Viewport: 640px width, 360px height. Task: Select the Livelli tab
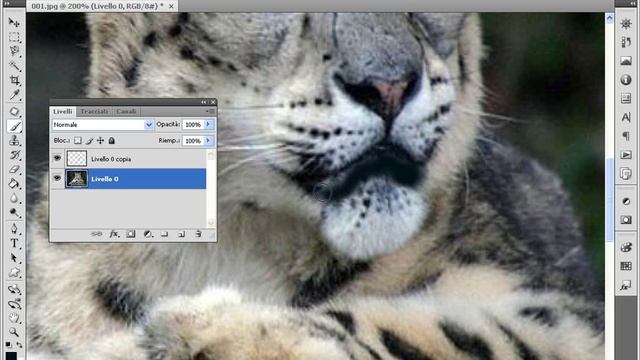pyautogui.click(x=63, y=111)
